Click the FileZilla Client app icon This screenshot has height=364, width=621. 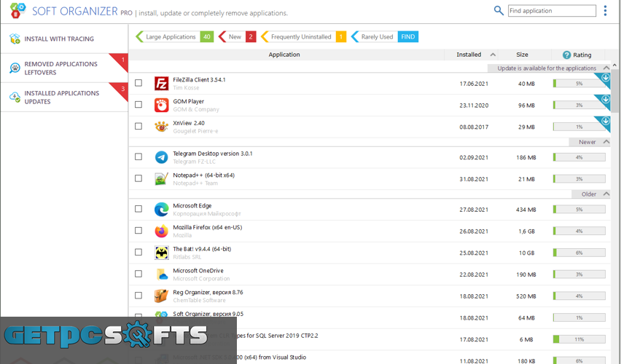161,84
